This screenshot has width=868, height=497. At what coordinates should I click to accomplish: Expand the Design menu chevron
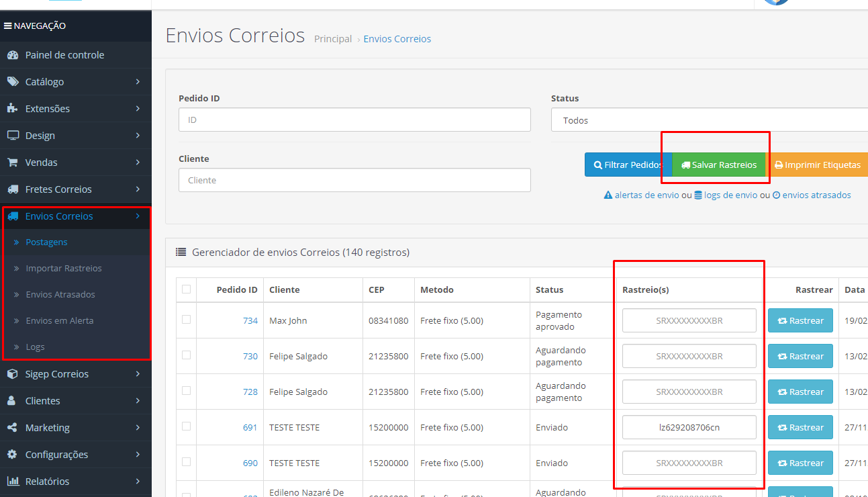[138, 136]
